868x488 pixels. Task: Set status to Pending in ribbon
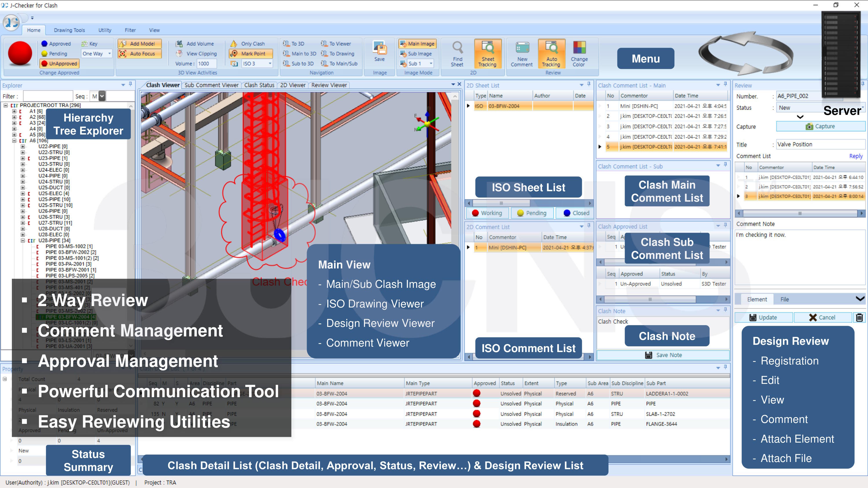click(54, 54)
